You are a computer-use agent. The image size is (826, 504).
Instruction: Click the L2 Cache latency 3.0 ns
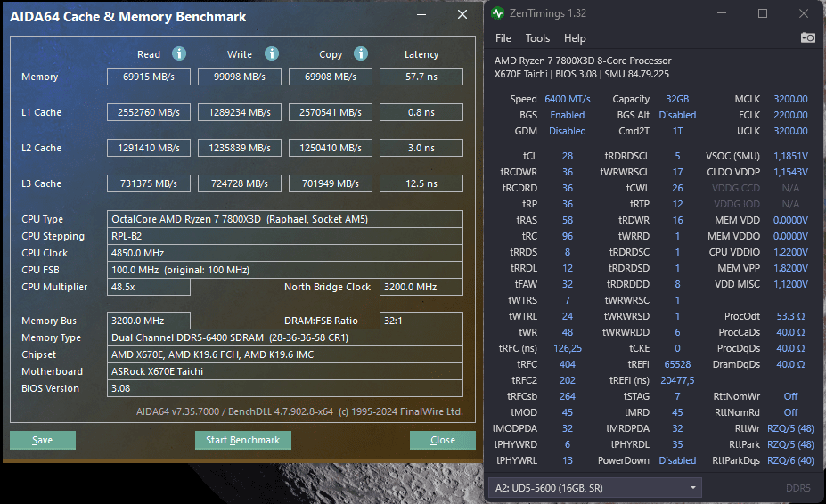(x=421, y=148)
